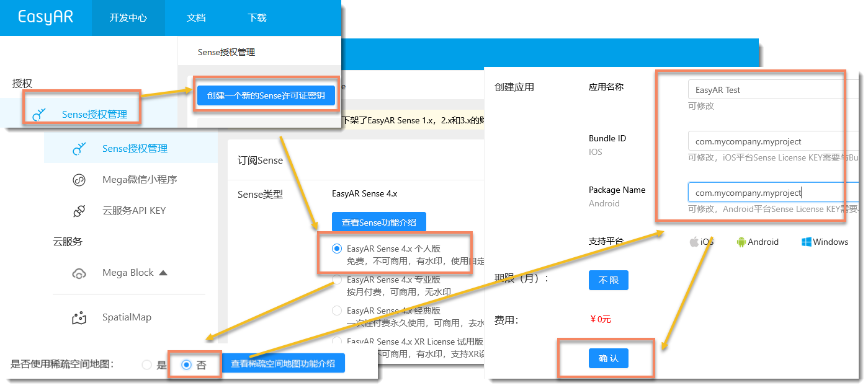
Task: Click the Mega微信小程序 sidebar icon
Action: [79, 180]
